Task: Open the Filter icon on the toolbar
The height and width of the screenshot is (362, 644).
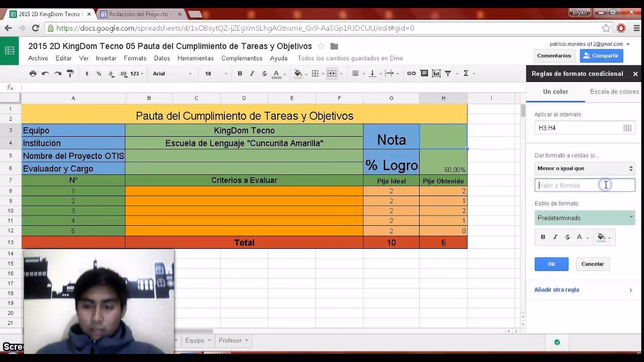Action: click(x=449, y=73)
